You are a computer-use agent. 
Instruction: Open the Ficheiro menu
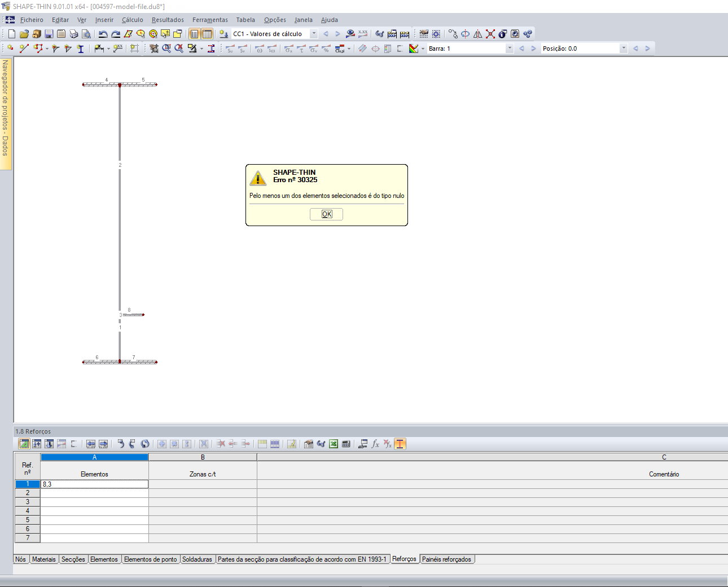tap(32, 20)
